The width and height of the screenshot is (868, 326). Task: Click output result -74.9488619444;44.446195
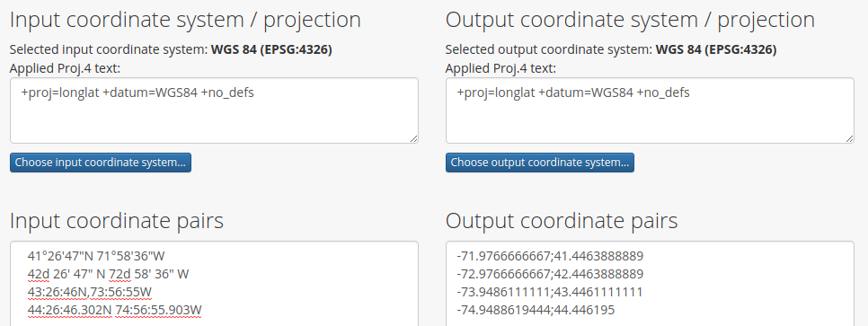point(536,310)
